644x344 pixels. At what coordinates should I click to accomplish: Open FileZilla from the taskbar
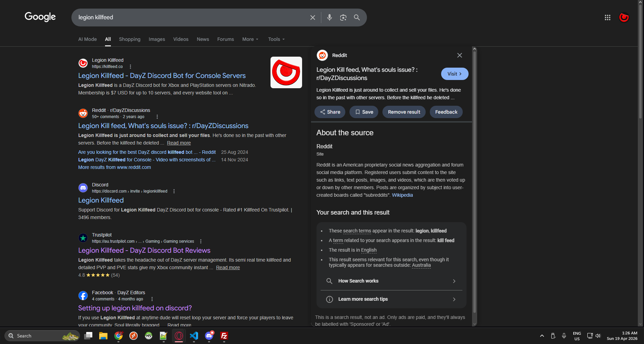point(224,336)
